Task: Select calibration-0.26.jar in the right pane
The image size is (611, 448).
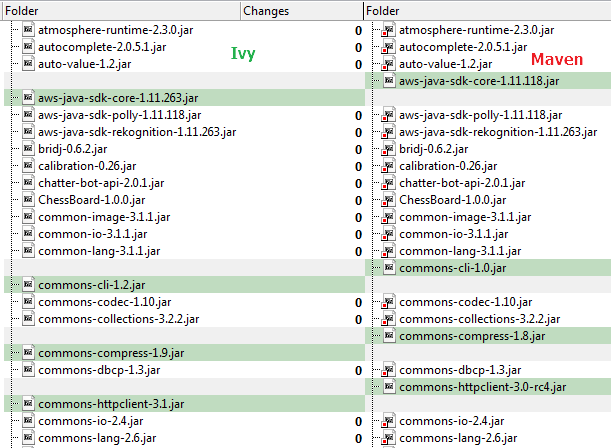Action: [x=448, y=166]
